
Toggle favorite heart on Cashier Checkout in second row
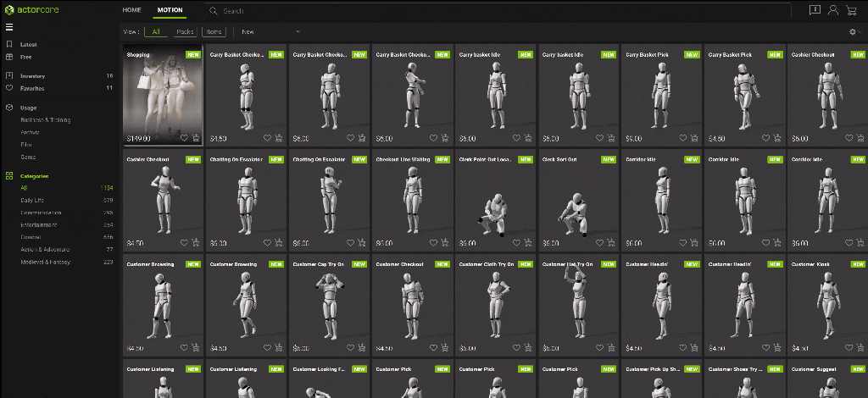coord(184,242)
